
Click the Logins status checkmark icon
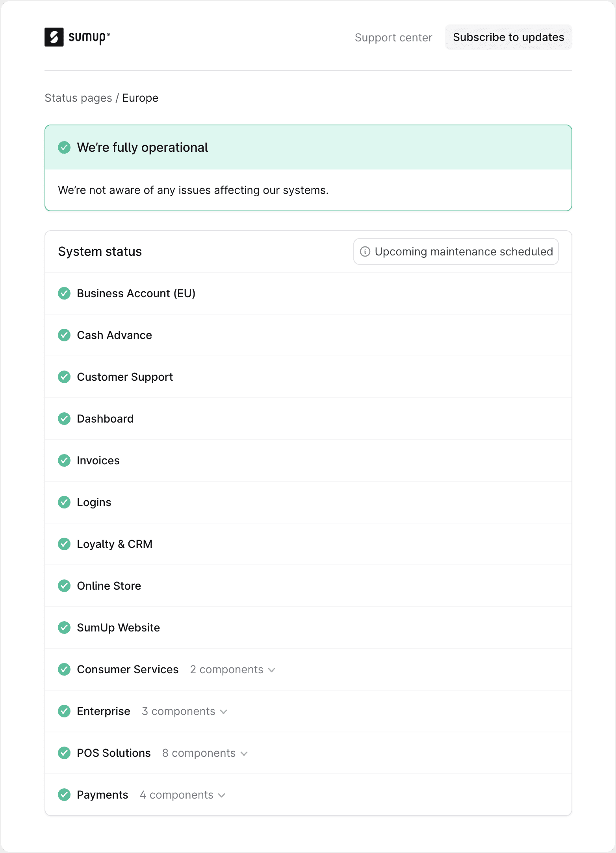pos(64,502)
